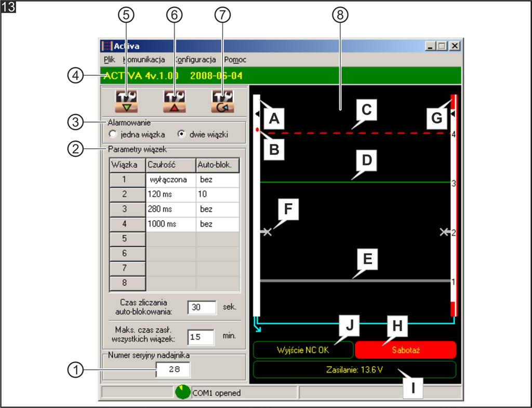Image resolution: width=532 pixels, height=408 pixels.
Task: Click row button for beam 2
Action: 128,194
